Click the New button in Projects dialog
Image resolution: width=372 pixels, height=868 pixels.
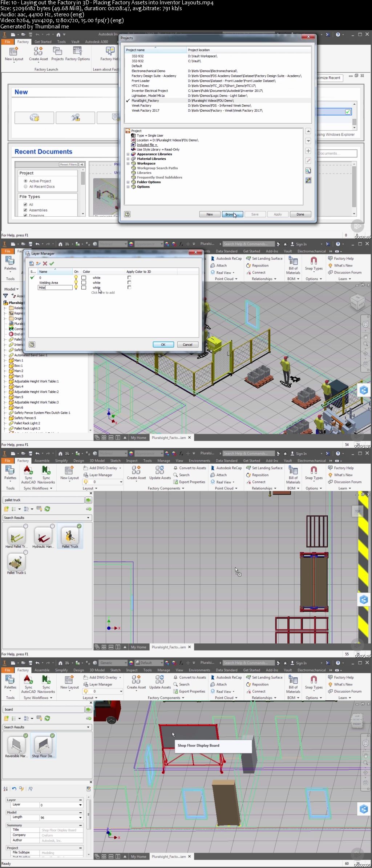(210, 214)
